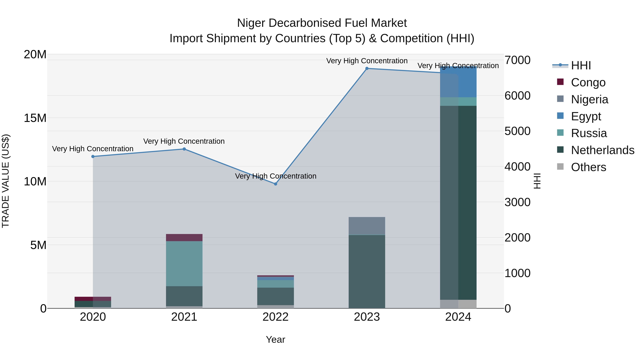The image size is (644, 362).
Task: Click the Others segment of the 2024 bar
Action: coord(458,304)
